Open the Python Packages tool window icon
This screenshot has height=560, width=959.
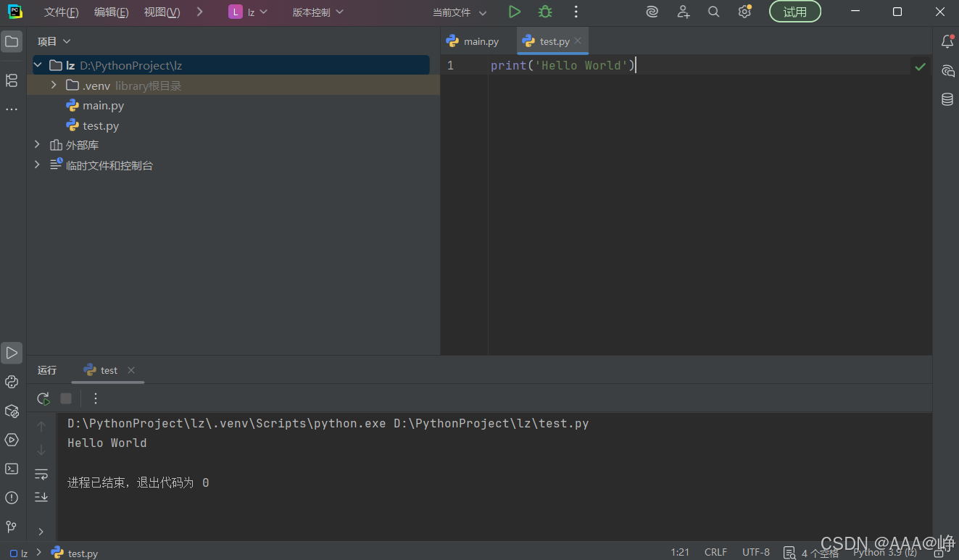12,411
